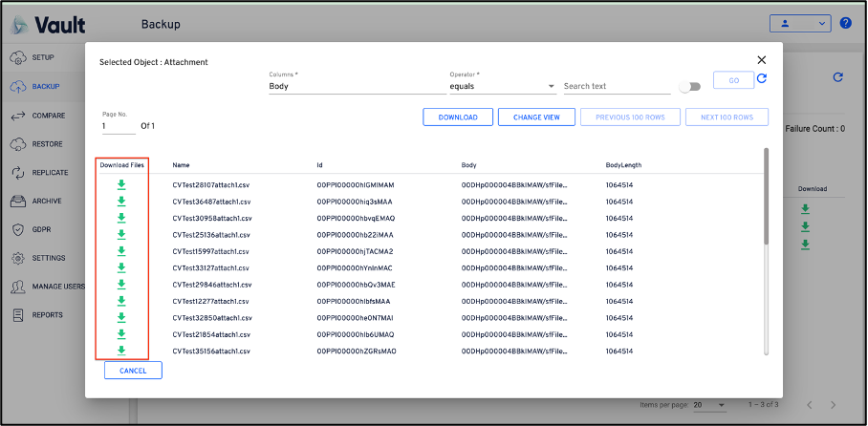Screen dimensions: 868x426
Task: Download the CVTest33127attach1.csv attachment
Action: [x=121, y=267]
